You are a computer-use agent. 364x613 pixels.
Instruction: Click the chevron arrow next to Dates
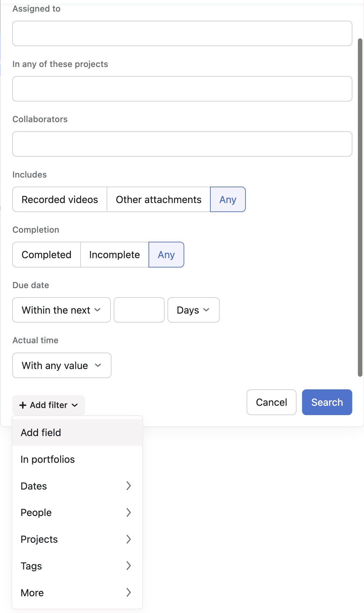129,486
